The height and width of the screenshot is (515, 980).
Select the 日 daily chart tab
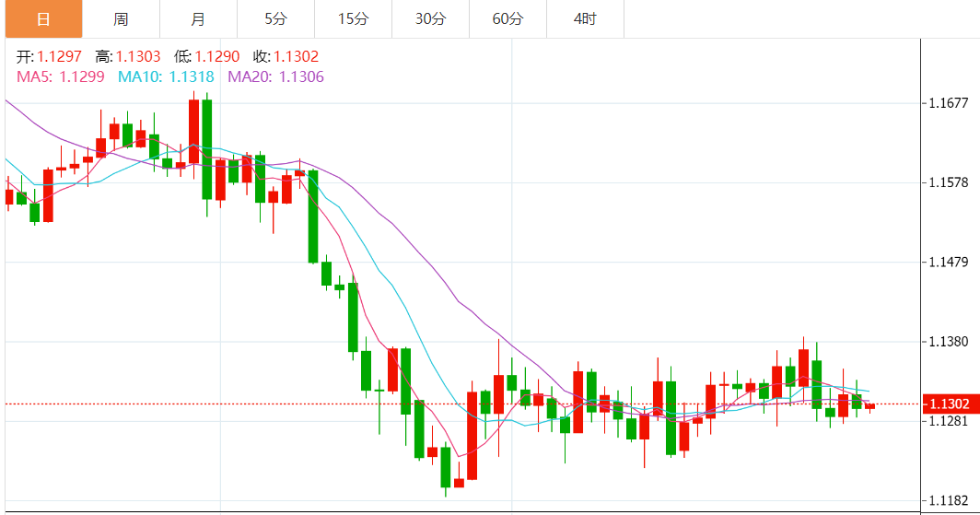click(41, 18)
